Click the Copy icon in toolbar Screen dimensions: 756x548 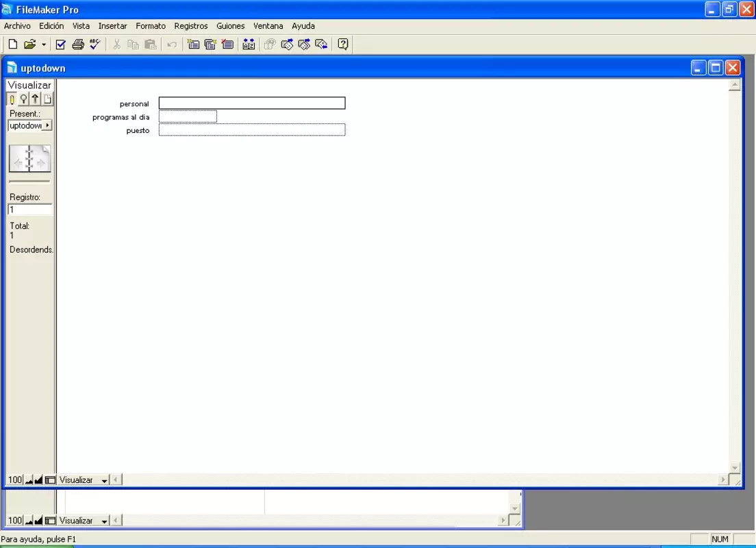133,45
